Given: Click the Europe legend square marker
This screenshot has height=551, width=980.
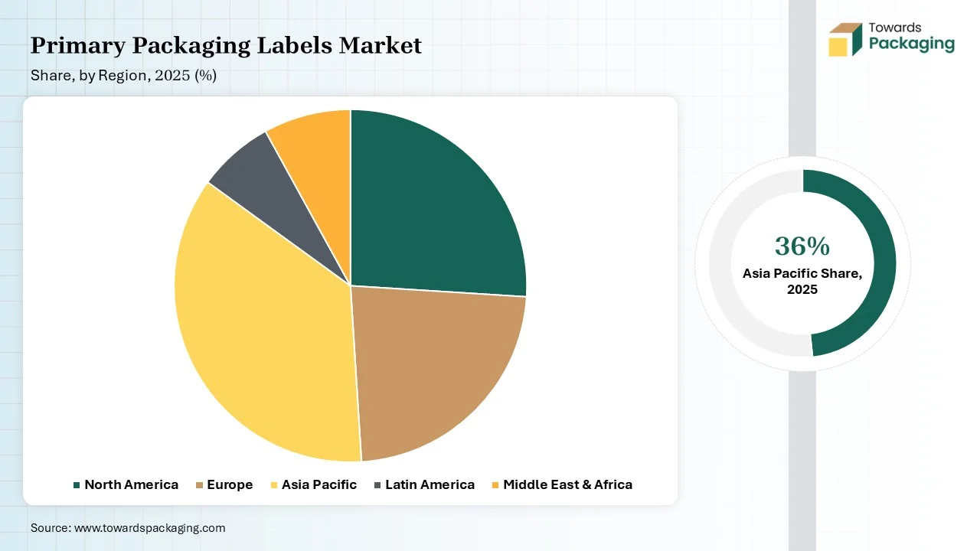Looking at the screenshot, I should coord(200,485).
